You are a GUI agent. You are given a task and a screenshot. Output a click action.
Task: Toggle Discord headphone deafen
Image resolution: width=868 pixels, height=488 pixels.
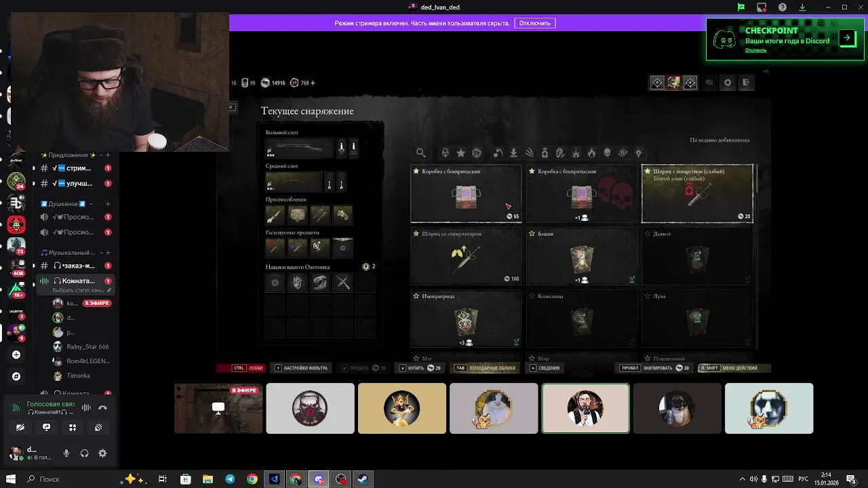click(x=85, y=453)
